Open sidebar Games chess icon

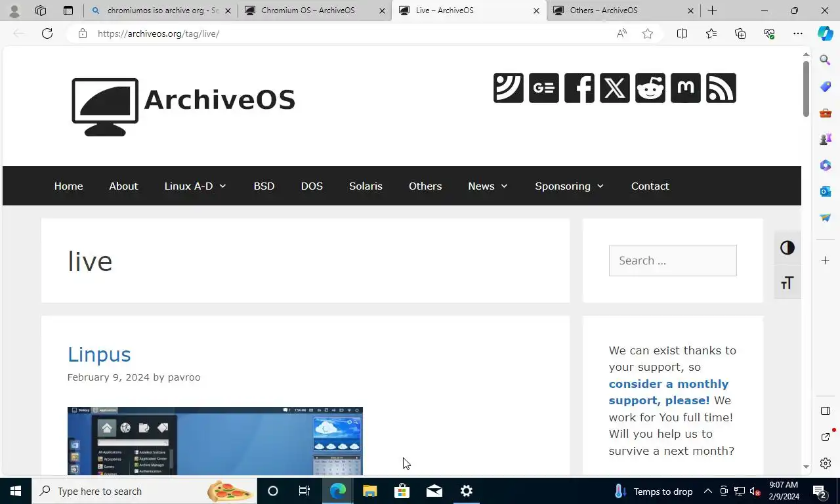[826, 139]
